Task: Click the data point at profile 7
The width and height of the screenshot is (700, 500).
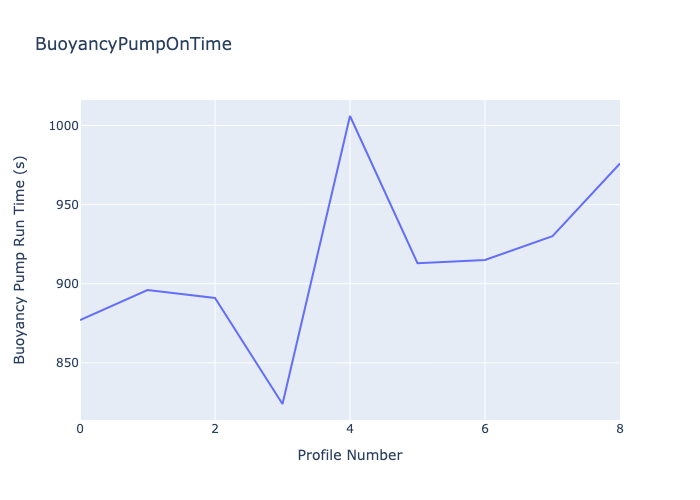Action: point(552,236)
